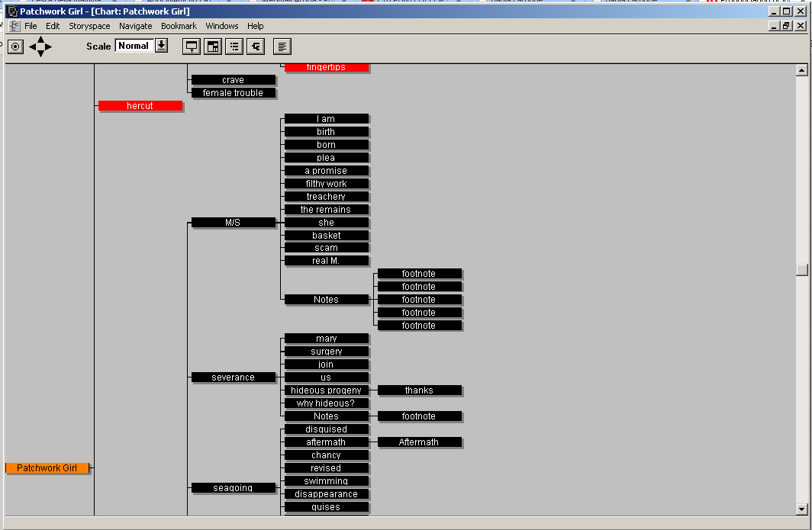This screenshot has height=530, width=812.
Task: Select the red hercut node
Action: pos(140,105)
